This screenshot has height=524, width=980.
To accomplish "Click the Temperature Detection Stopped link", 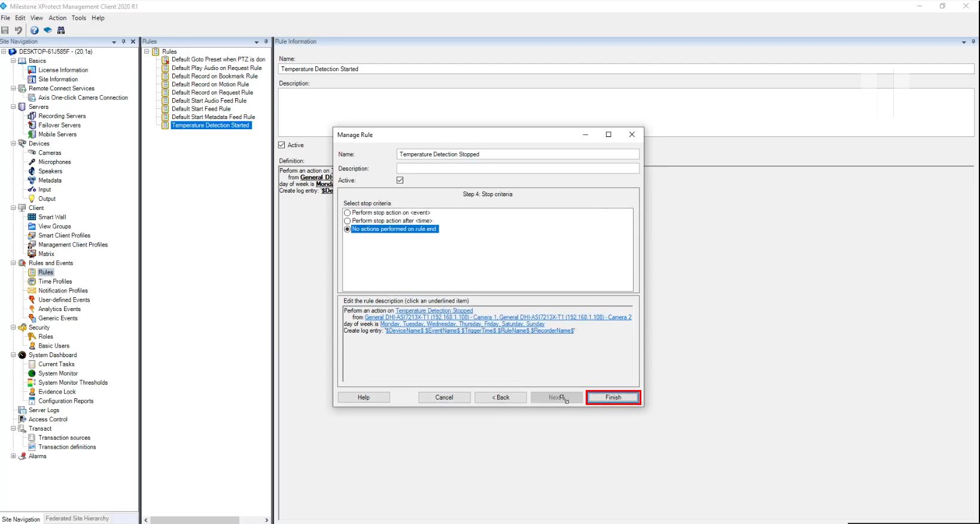I will point(434,311).
